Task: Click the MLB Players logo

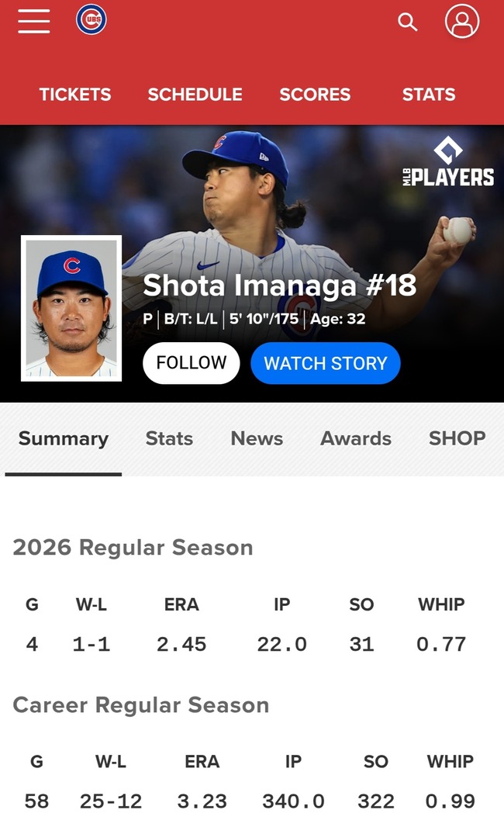Action: (448, 163)
